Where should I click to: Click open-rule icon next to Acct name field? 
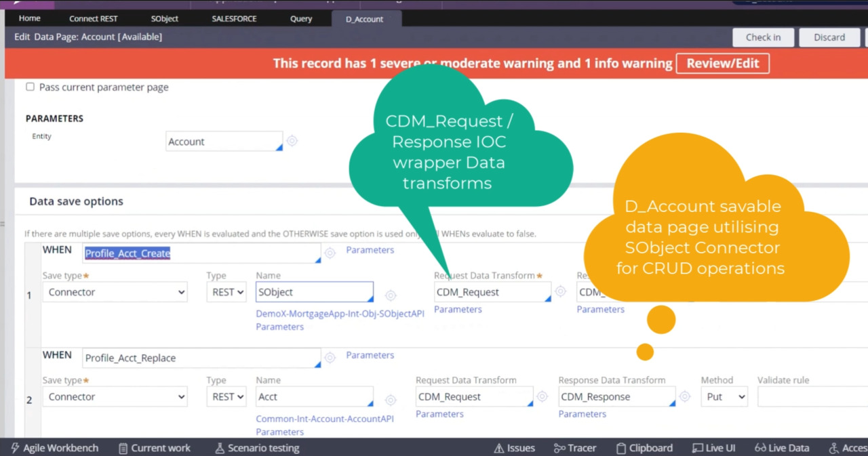pos(391,400)
